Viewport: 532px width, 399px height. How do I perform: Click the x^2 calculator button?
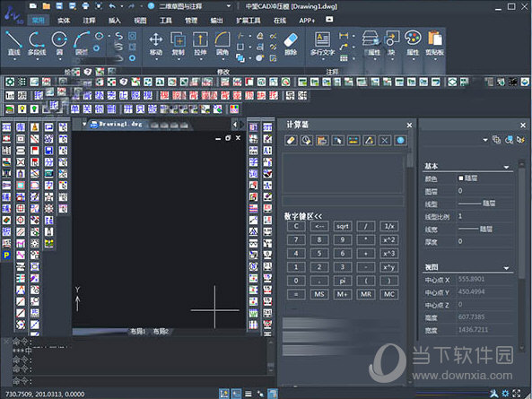pyautogui.click(x=388, y=239)
